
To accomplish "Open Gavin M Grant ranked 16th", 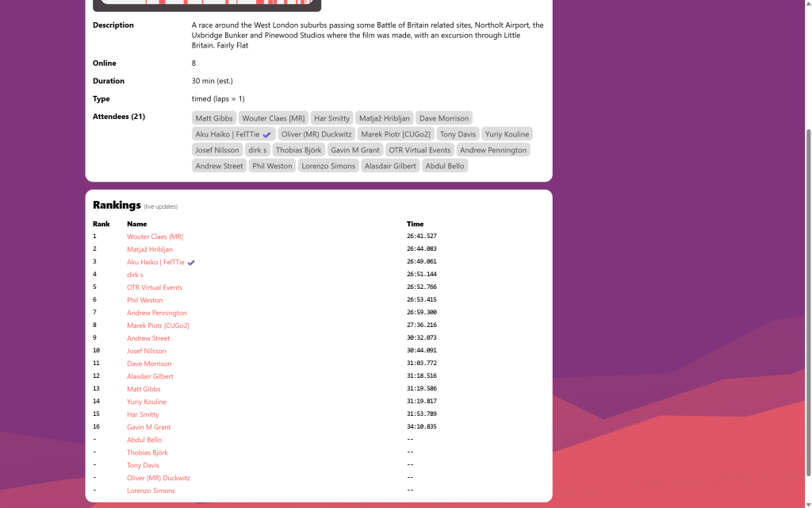I will [148, 427].
